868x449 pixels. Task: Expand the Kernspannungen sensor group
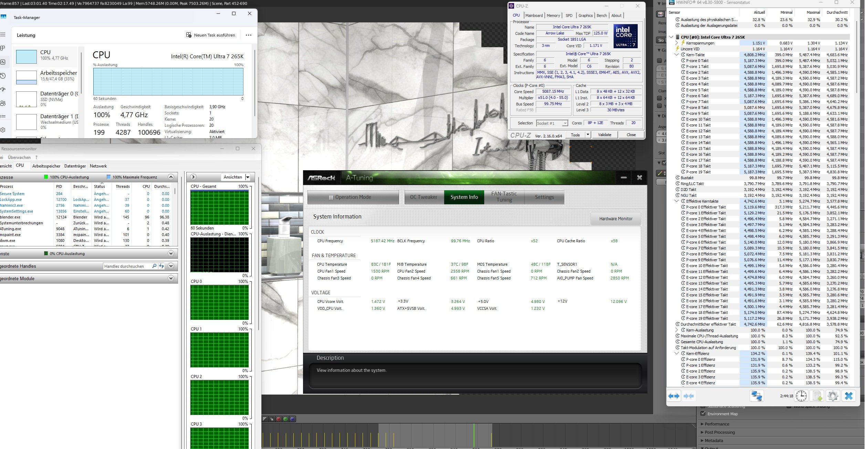[677, 43]
